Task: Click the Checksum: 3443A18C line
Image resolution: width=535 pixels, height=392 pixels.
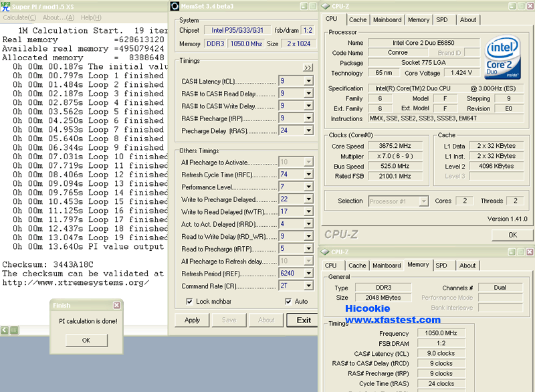Action: pos(47,264)
